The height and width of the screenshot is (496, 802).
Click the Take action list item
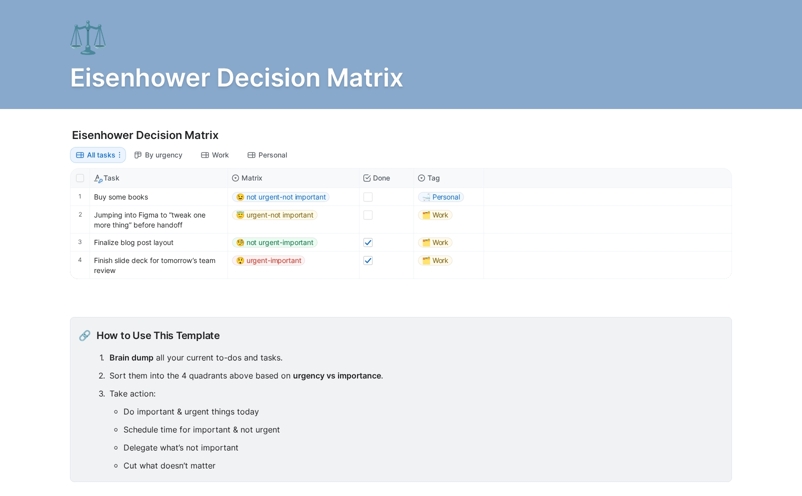click(x=132, y=394)
